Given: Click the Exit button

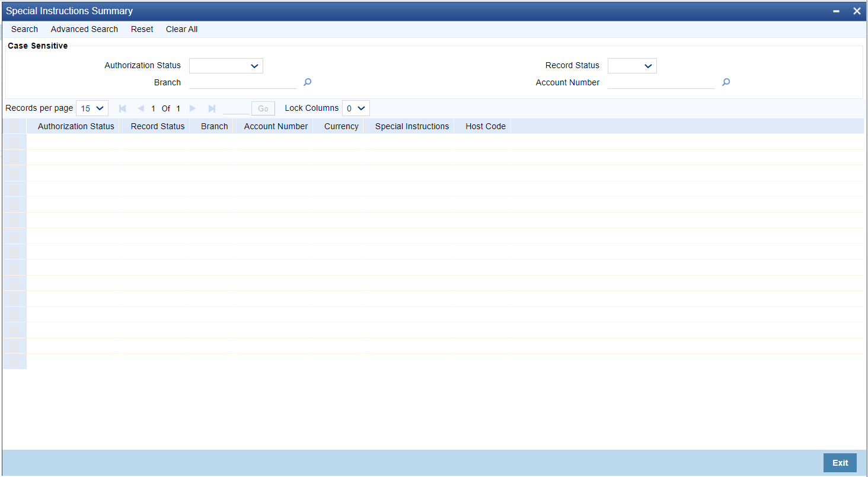Looking at the screenshot, I should coord(840,463).
